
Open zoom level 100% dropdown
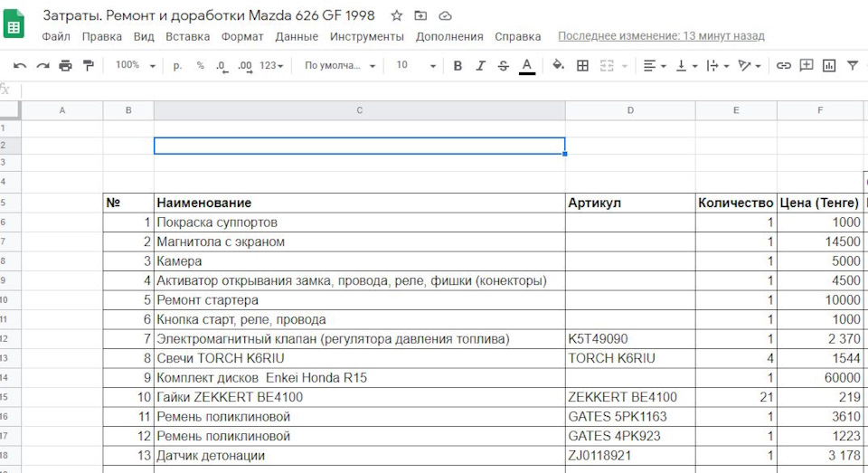coord(135,65)
